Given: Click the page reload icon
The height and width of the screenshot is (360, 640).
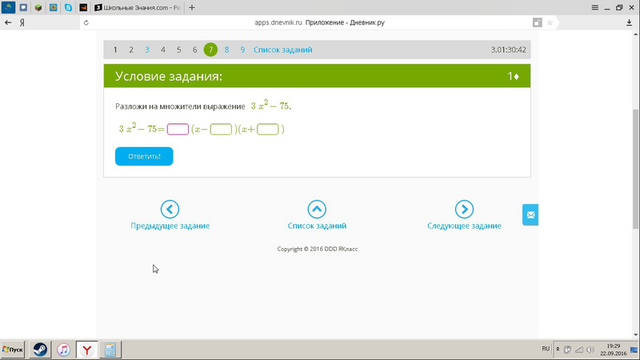Looking at the screenshot, I should tap(86, 23).
